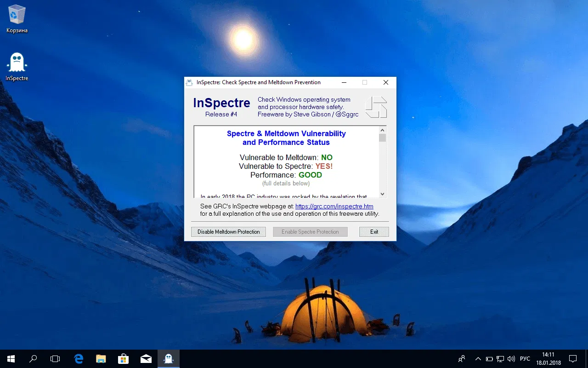Select the InSpectre ghost desktop icon

click(x=17, y=67)
